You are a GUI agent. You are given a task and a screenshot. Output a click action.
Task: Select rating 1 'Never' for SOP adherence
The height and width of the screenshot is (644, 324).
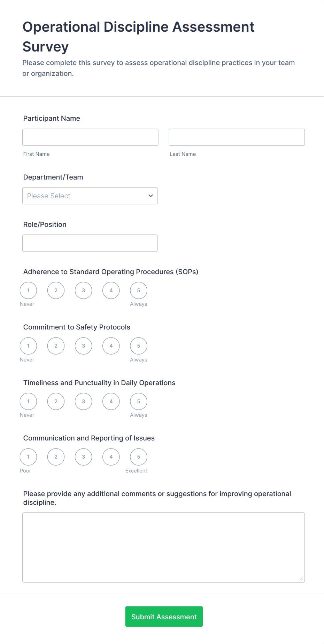coord(28,290)
